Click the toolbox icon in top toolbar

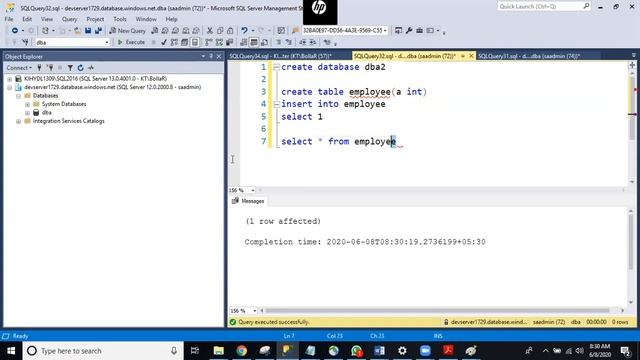point(419,31)
